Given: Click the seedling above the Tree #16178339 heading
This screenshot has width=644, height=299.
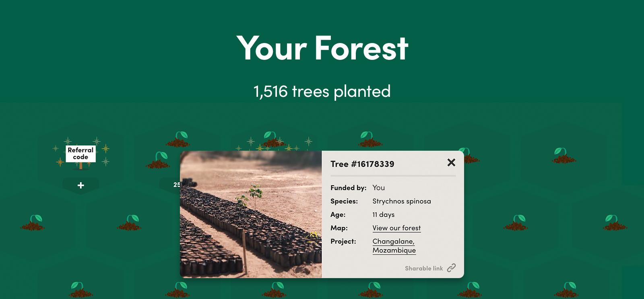Looking at the screenshot, I should [x=370, y=140].
